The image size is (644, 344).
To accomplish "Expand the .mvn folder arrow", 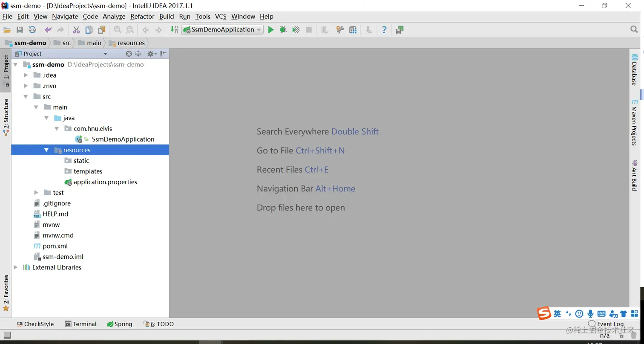I will (x=26, y=86).
